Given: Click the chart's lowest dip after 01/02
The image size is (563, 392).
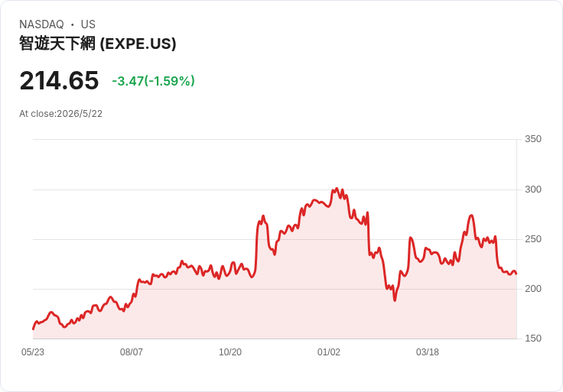Looking at the screenshot, I should point(395,300).
